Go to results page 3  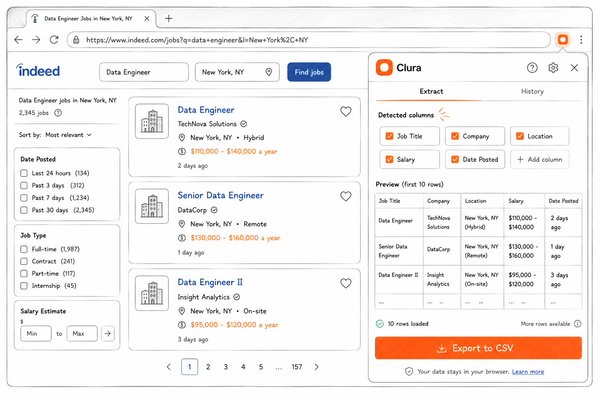pyautogui.click(x=226, y=367)
